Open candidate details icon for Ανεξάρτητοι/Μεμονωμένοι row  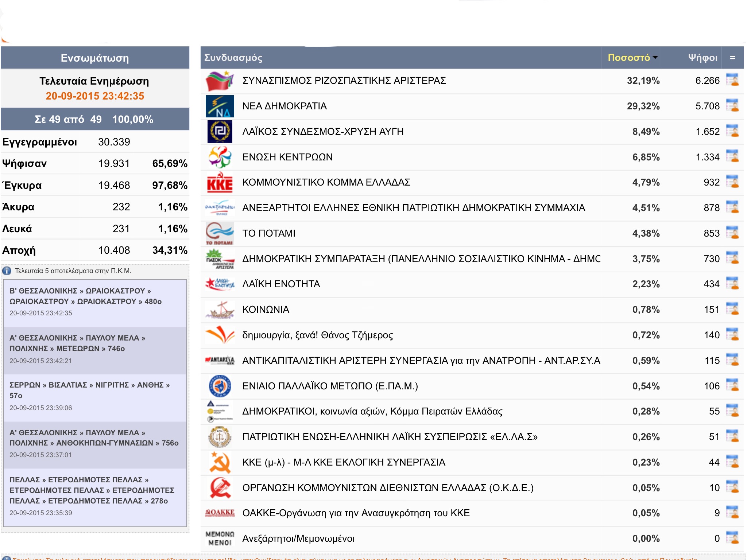pos(732,538)
